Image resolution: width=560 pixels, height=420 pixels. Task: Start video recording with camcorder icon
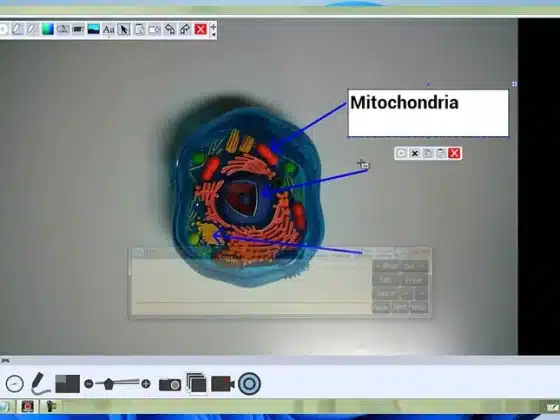pos(223,384)
